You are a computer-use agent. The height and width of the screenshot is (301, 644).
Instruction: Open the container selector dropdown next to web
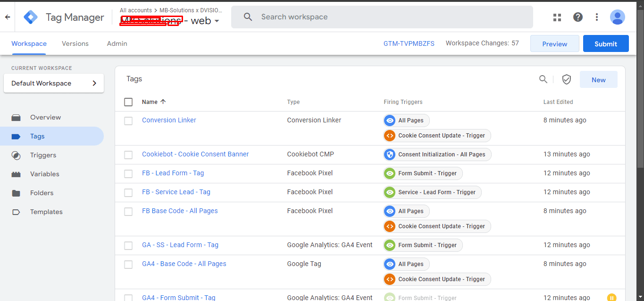(x=217, y=21)
